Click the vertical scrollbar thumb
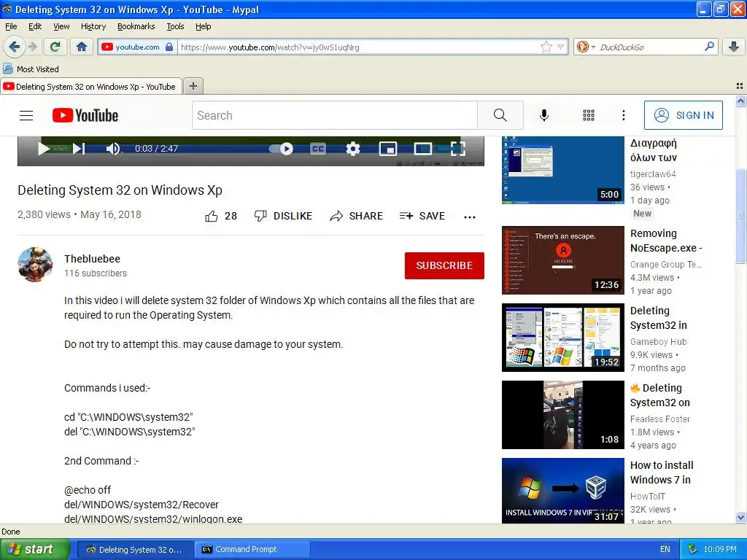 click(740, 216)
